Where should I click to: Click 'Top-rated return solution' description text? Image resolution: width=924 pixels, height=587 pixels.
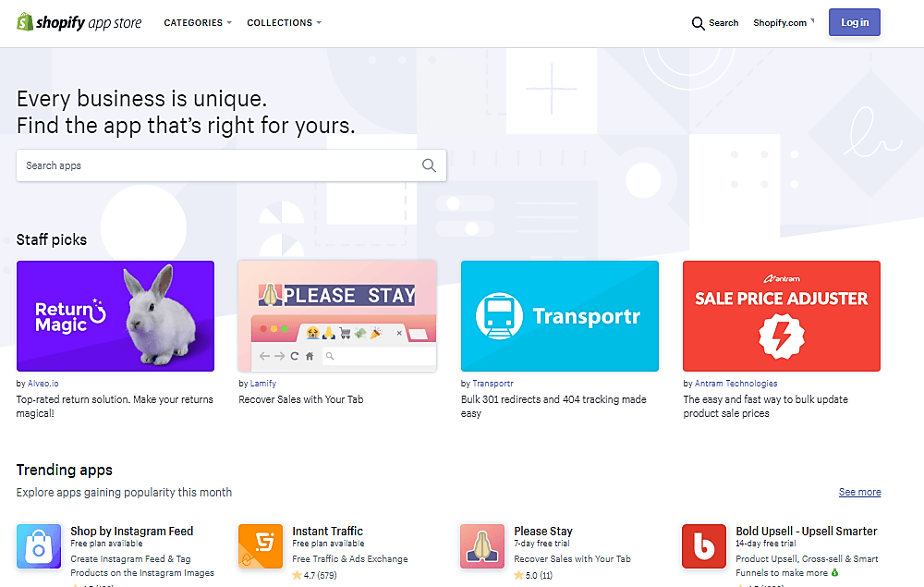[115, 406]
